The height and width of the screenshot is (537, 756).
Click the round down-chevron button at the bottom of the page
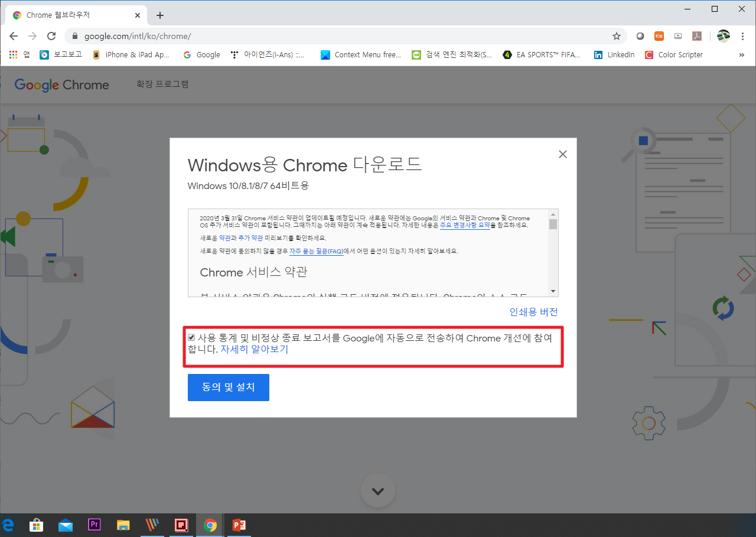(x=378, y=490)
